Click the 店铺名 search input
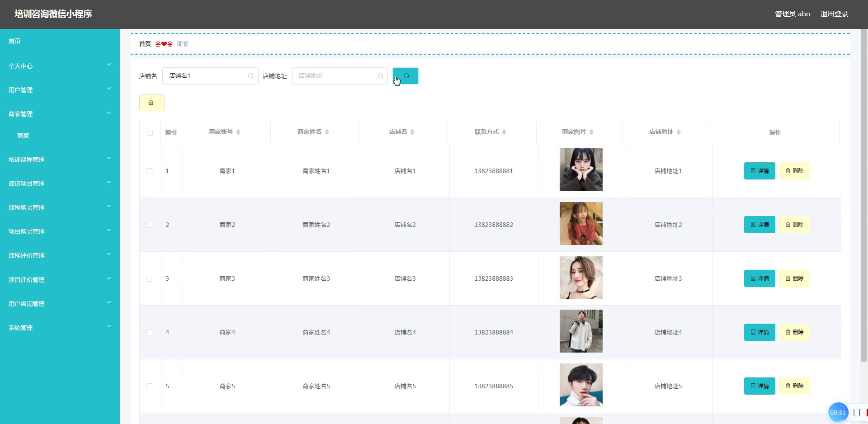Viewport: 868px width, 424px height. click(210, 76)
